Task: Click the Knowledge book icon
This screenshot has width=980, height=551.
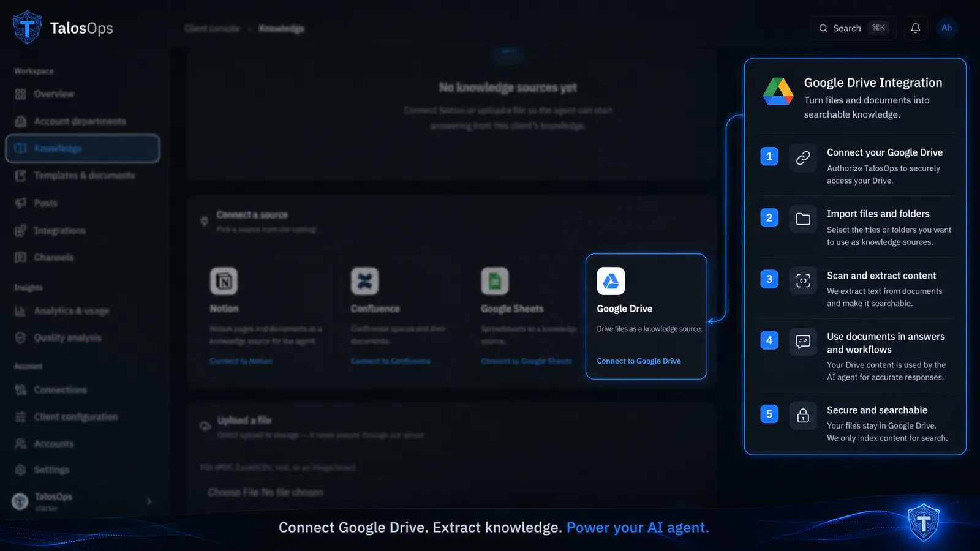Action: (21, 148)
